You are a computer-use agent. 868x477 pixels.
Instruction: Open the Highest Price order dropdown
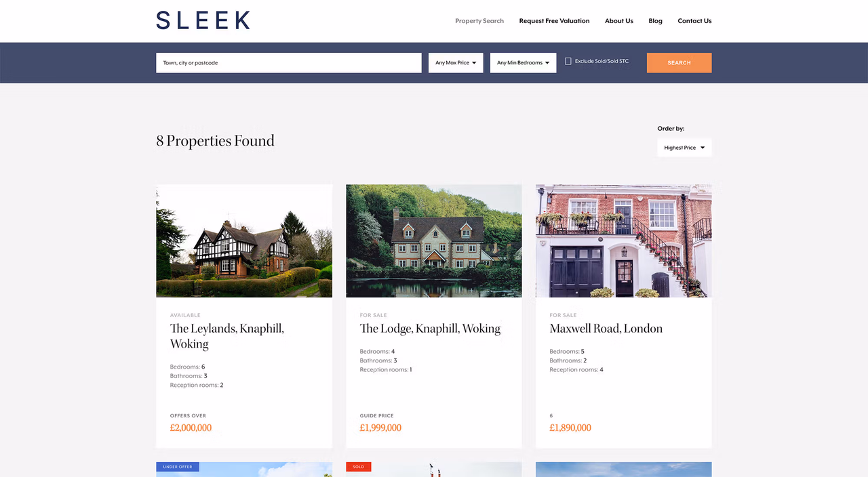click(x=684, y=148)
